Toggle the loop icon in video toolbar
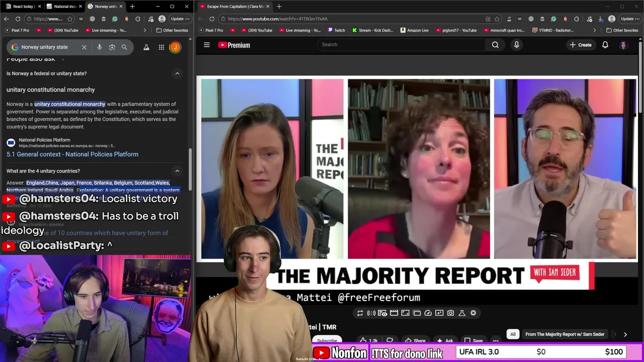 [x=360, y=313]
